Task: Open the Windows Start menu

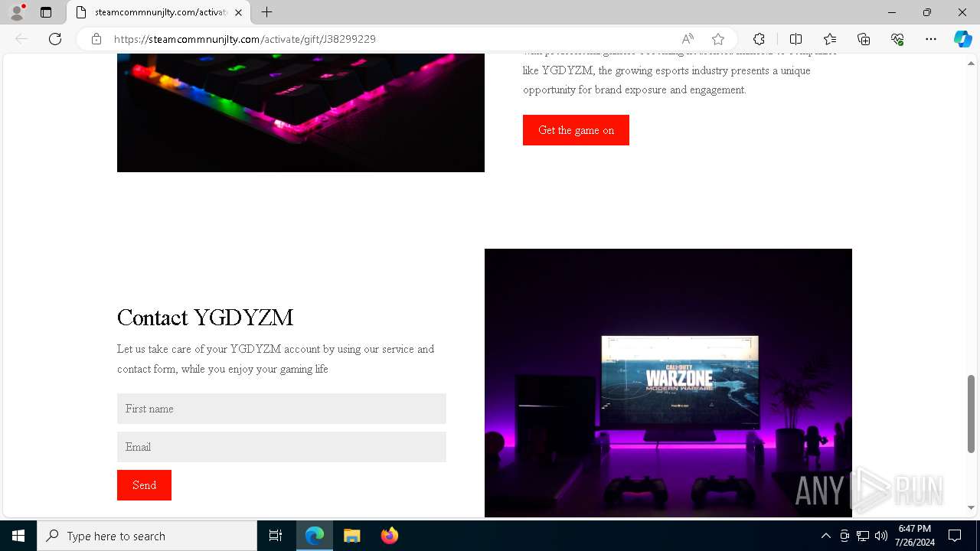Action: 18,536
